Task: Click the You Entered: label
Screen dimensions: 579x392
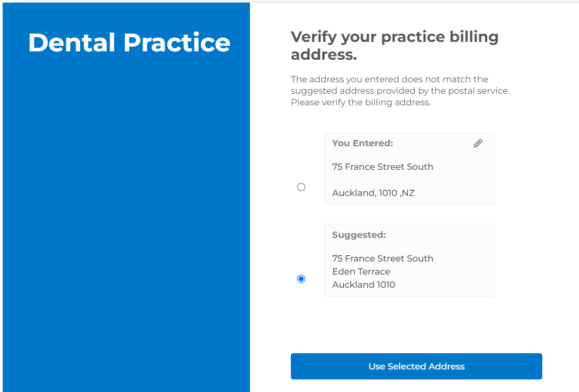Action: 362,144
